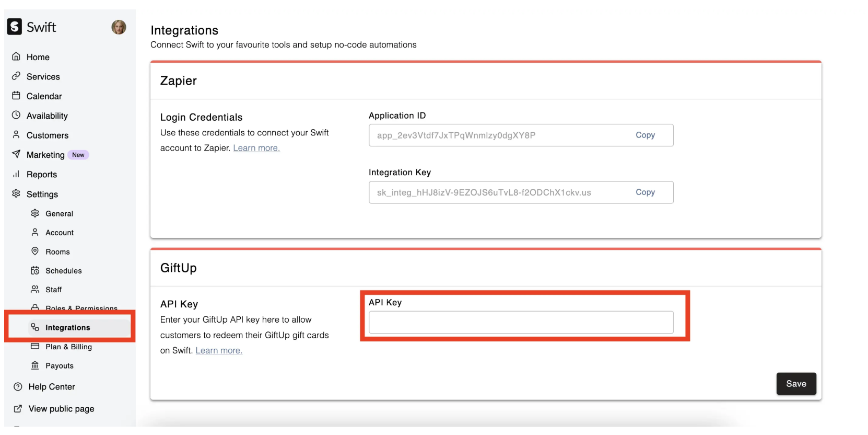Click the Reports bar chart icon
The image size is (868, 435).
point(16,174)
